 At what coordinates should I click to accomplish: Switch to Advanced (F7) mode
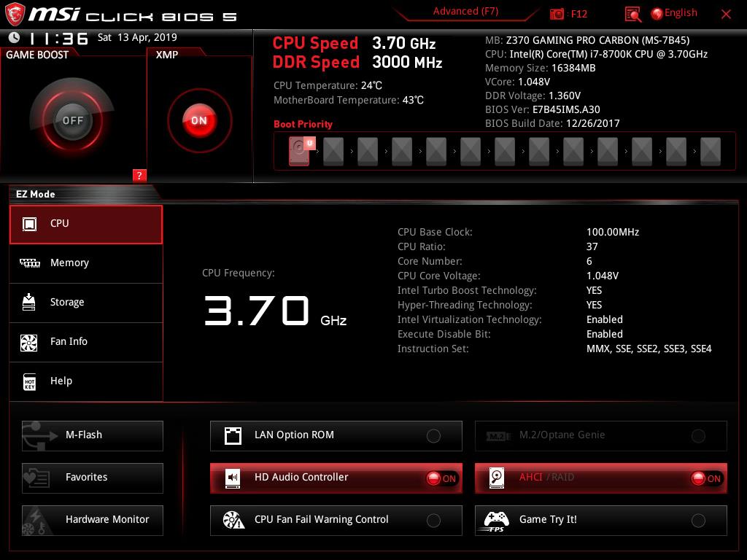pos(465,12)
